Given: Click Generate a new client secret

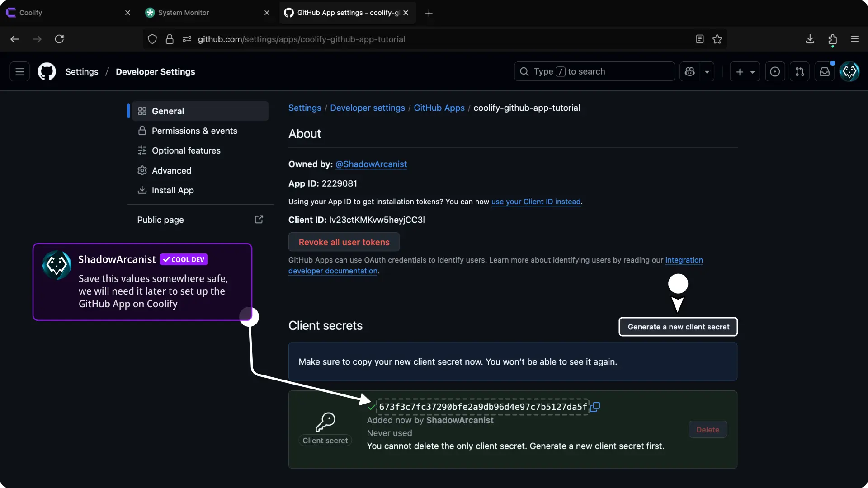Looking at the screenshot, I should 678,327.
